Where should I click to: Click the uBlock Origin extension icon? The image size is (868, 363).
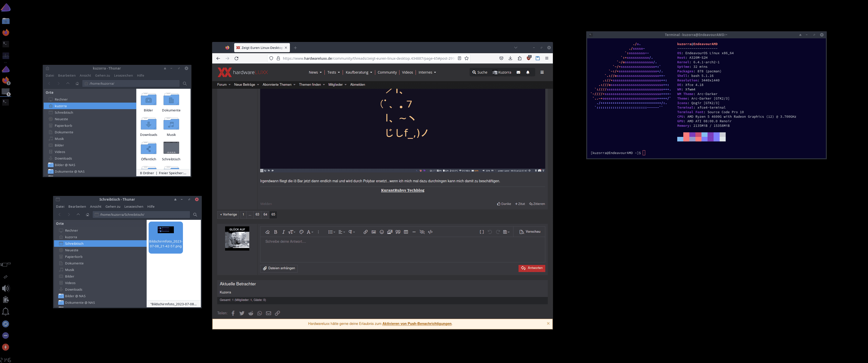pyautogui.click(x=529, y=58)
